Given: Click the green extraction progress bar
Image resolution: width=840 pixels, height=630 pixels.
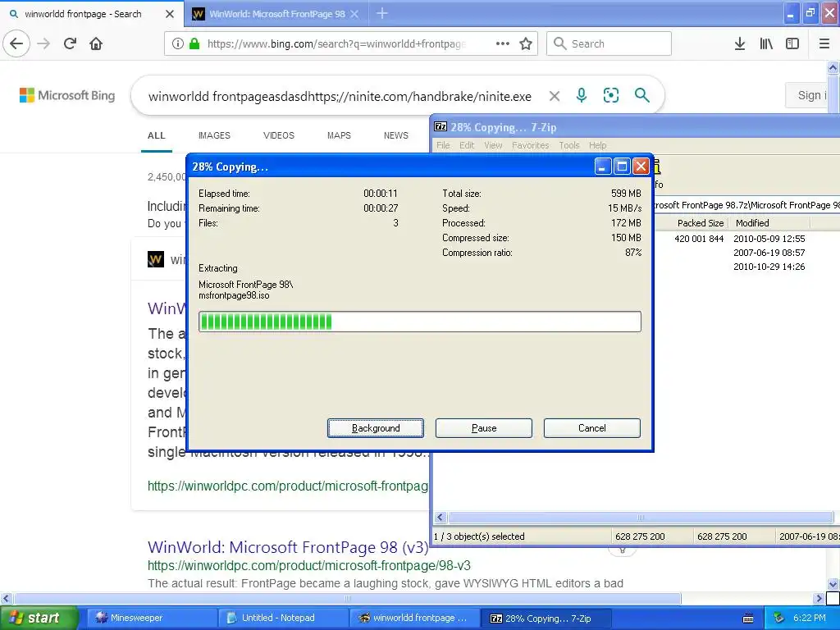Looking at the screenshot, I should 419,322.
